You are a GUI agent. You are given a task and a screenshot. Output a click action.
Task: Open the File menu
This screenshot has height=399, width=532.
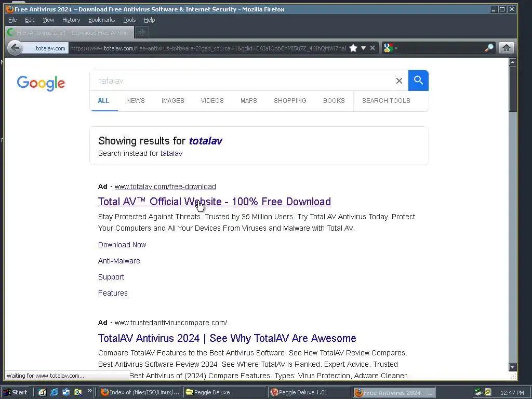coord(12,20)
